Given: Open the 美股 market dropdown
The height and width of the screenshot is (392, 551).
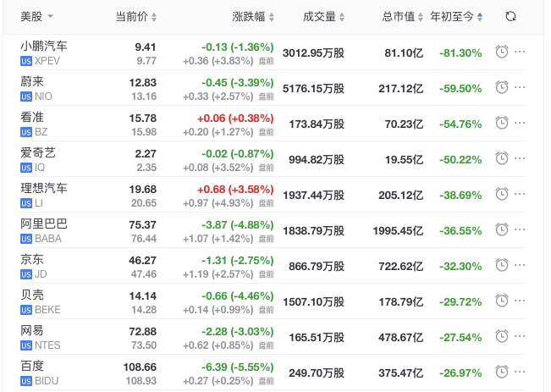Looking at the screenshot, I should 37,17.
